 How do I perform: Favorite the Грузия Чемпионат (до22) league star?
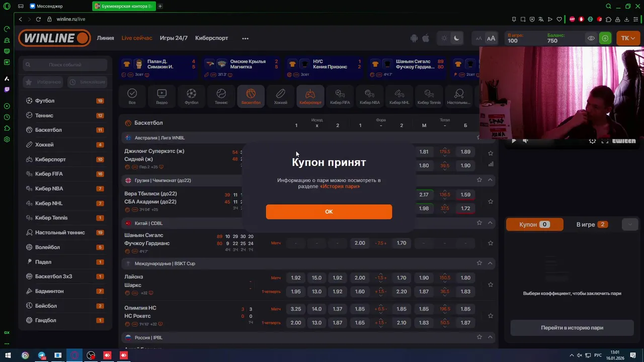coord(479,180)
